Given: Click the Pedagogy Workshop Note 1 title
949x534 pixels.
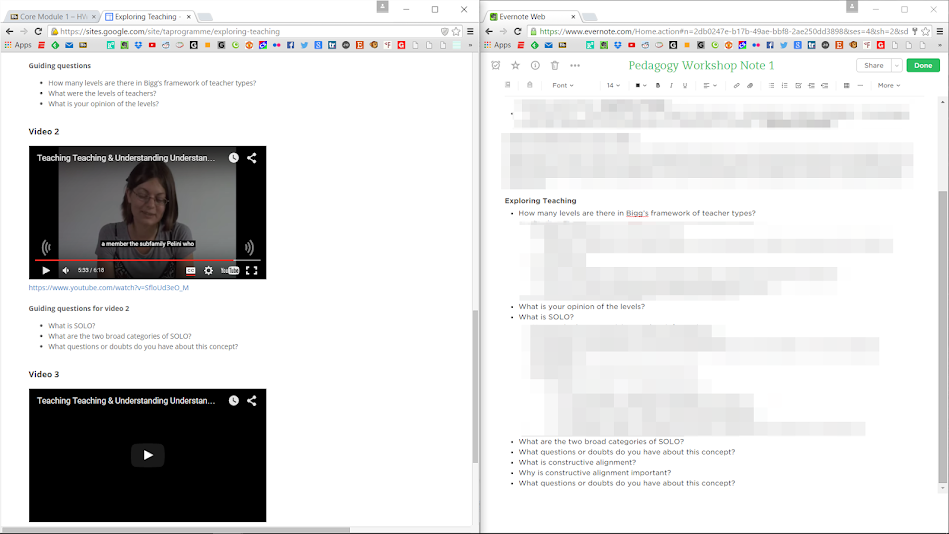Looking at the screenshot, I should 701,65.
